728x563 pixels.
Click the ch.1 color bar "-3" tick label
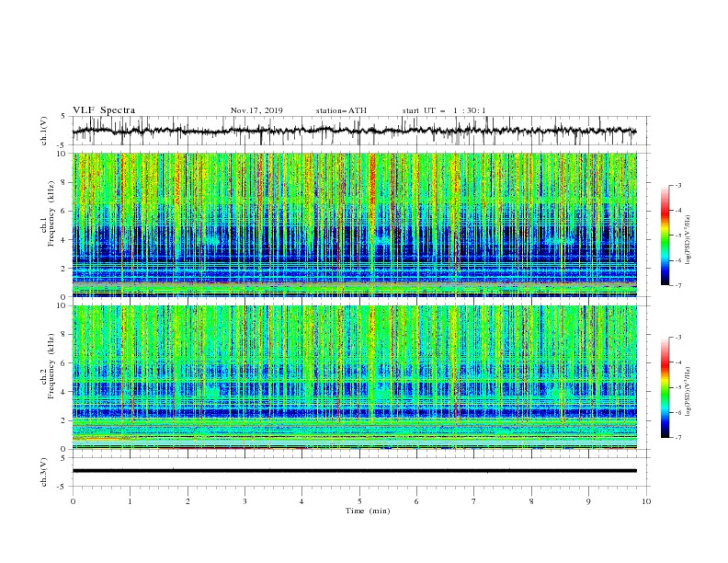[678, 185]
